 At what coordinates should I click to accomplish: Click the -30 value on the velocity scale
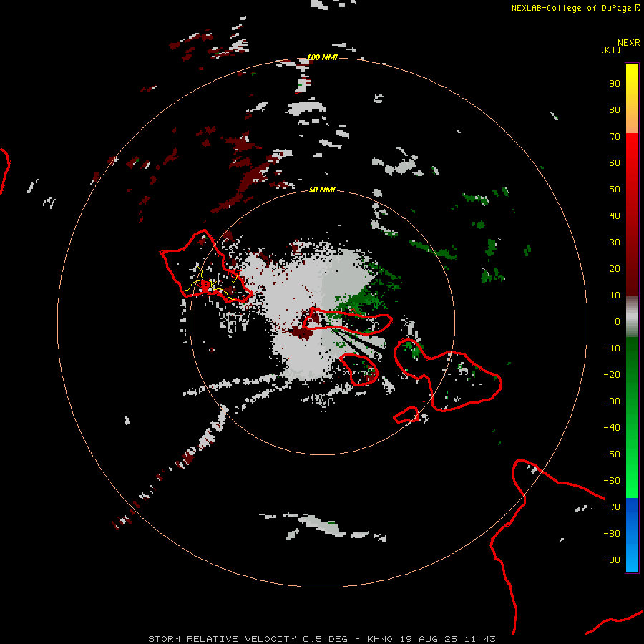click(612, 401)
